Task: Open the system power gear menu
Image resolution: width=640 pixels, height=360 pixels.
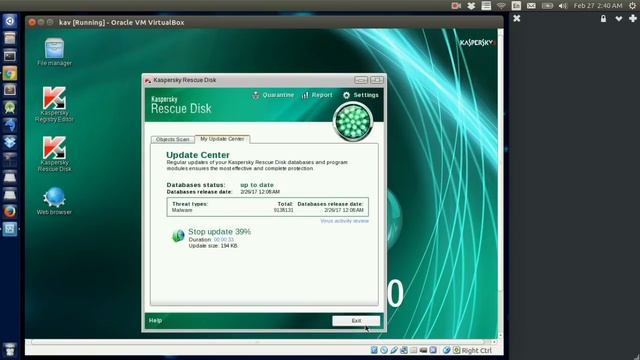Action: (x=632, y=6)
